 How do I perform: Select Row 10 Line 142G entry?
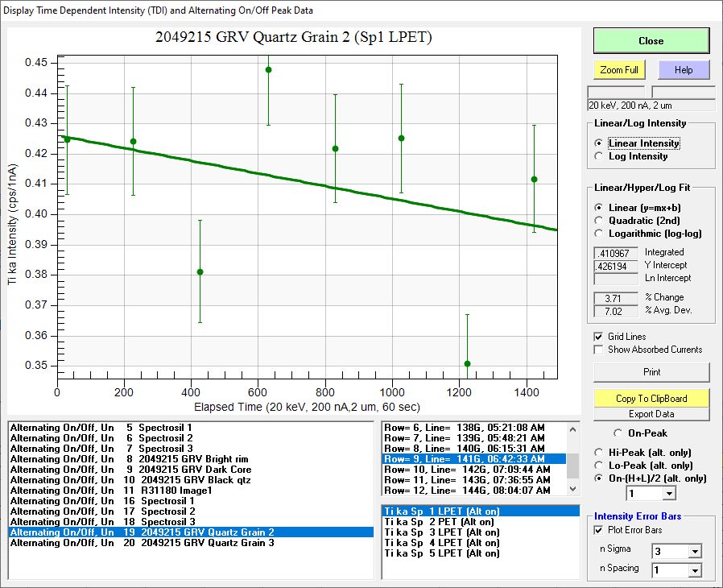coord(467,469)
